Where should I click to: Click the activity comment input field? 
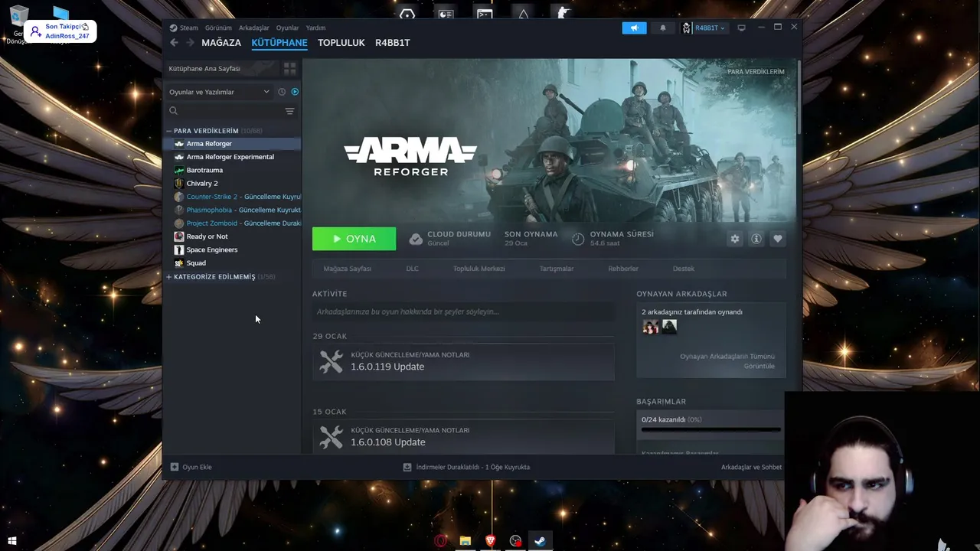tap(463, 311)
